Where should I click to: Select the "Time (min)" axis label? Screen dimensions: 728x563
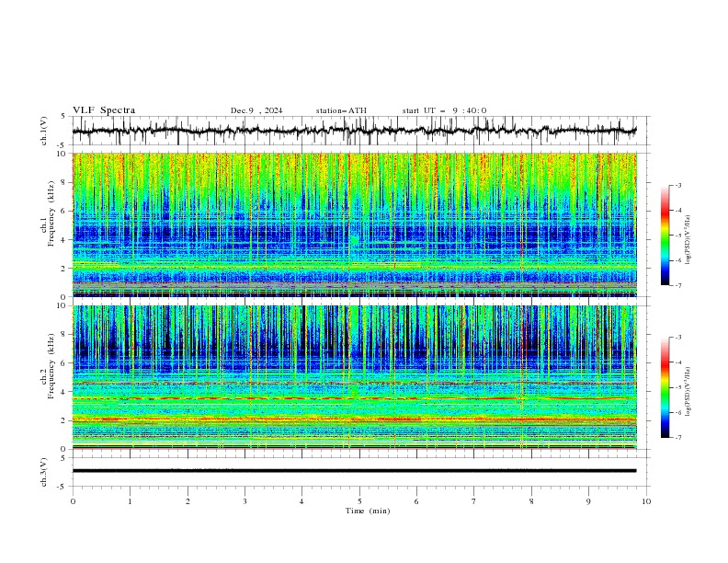[x=368, y=511]
